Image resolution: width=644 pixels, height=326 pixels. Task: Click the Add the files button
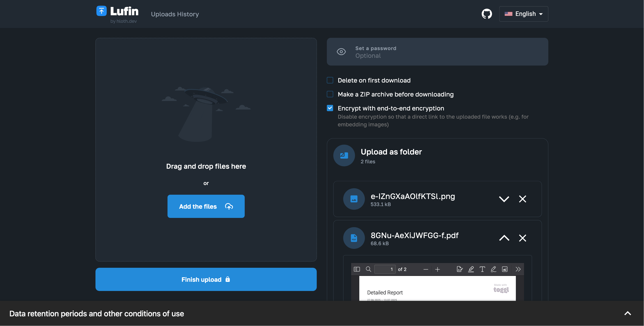click(206, 206)
